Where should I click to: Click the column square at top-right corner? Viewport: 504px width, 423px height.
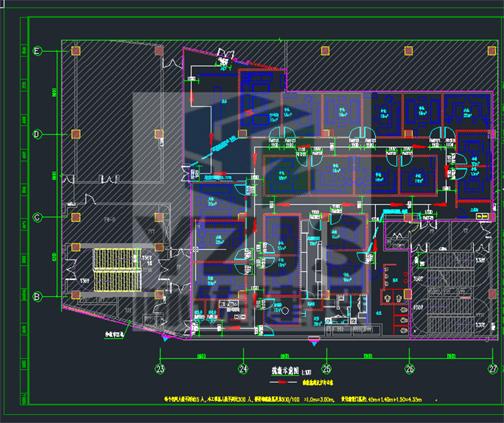point(491,50)
